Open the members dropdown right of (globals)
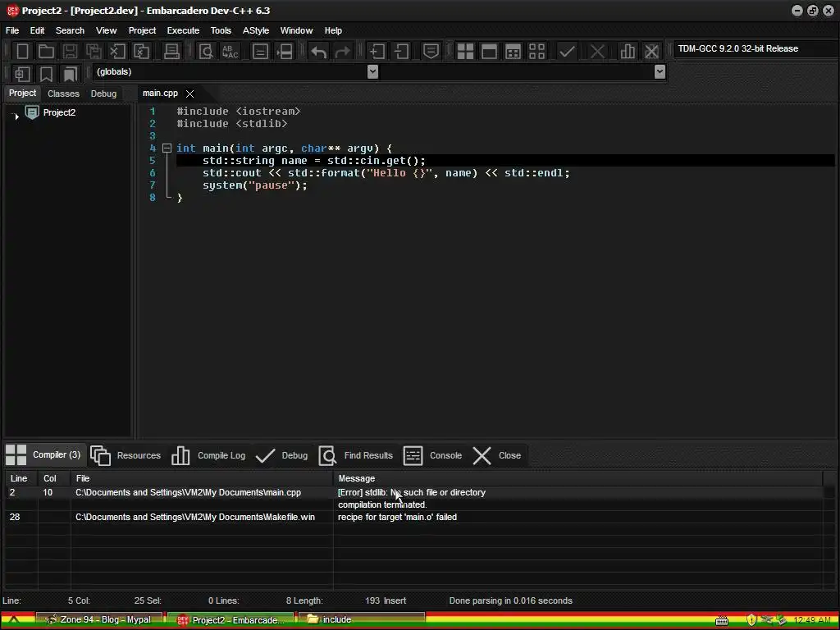 coord(660,71)
